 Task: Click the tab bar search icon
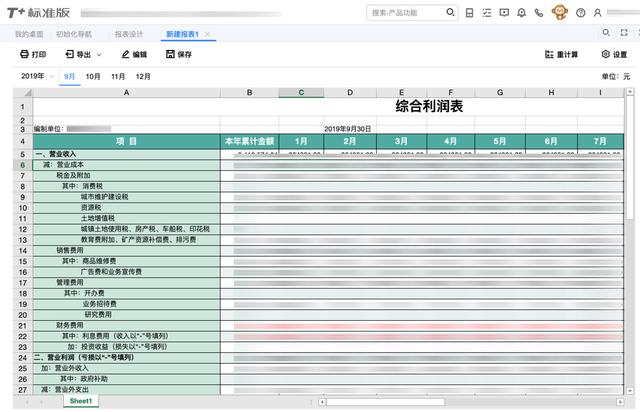click(606, 33)
